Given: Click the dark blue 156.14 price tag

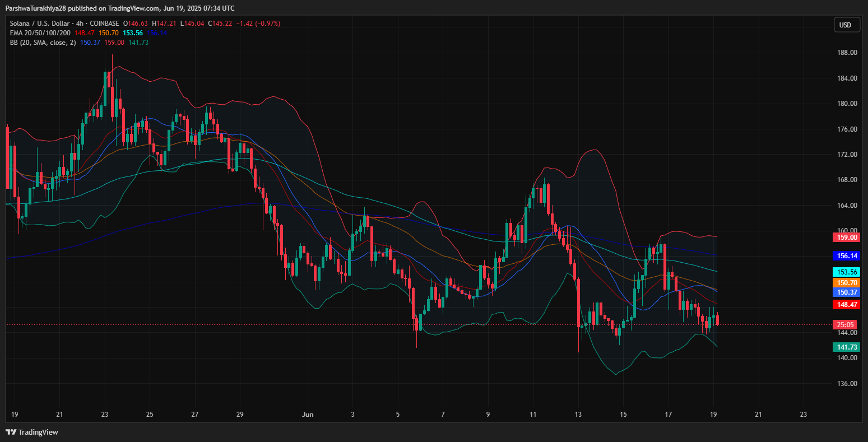Looking at the screenshot, I should coord(847,256).
